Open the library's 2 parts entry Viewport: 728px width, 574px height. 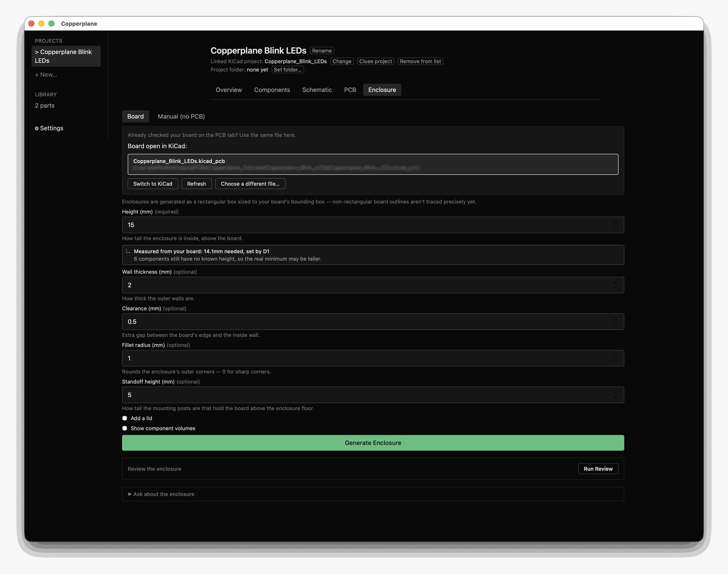45,106
